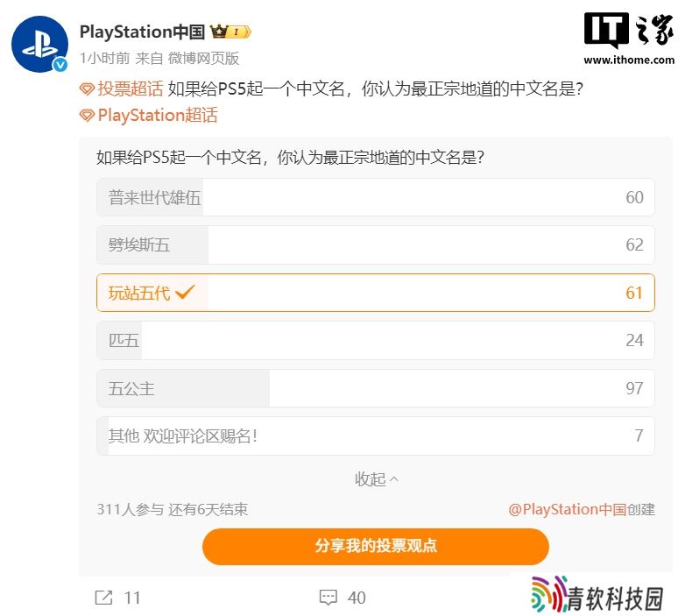
Task: Open the PlayStation超话 topic link
Action: [158, 116]
